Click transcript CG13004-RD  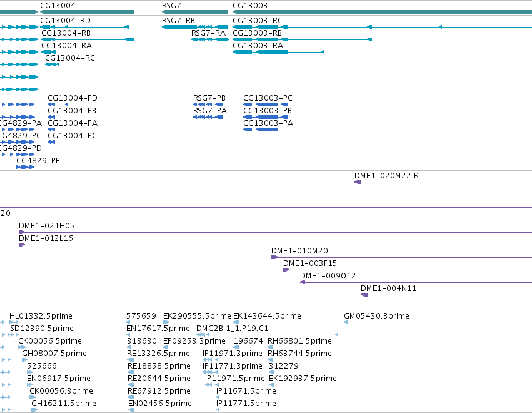point(85,27)
